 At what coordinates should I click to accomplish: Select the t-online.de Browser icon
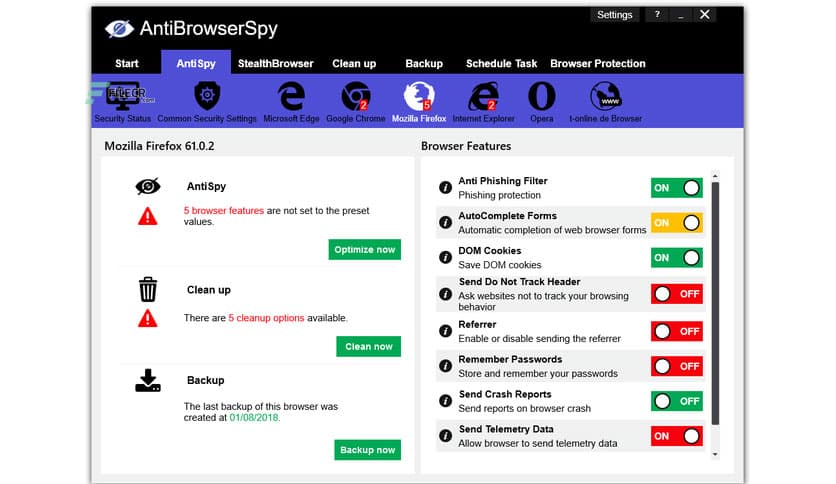[x=606, y=96]
